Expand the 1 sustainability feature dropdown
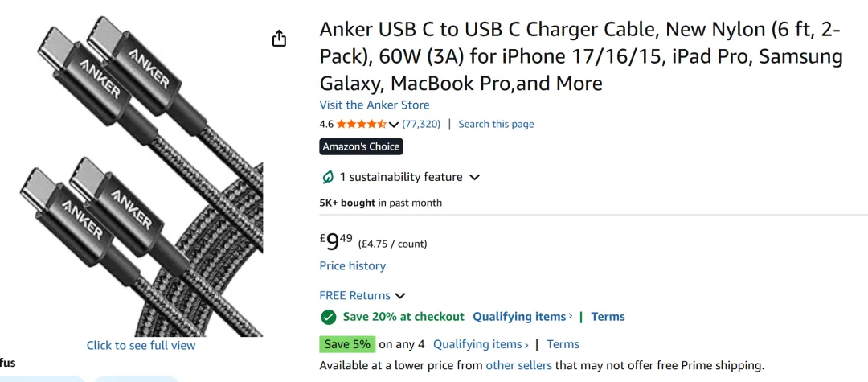868x382 pixels. (x=474, y=177)
